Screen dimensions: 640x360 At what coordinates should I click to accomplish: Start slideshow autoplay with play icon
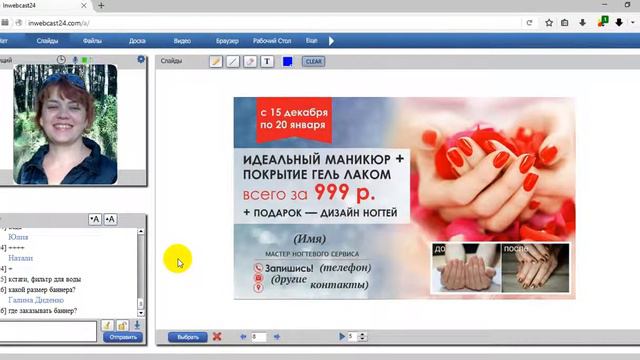pyautogui.click(x=342, y=336)
